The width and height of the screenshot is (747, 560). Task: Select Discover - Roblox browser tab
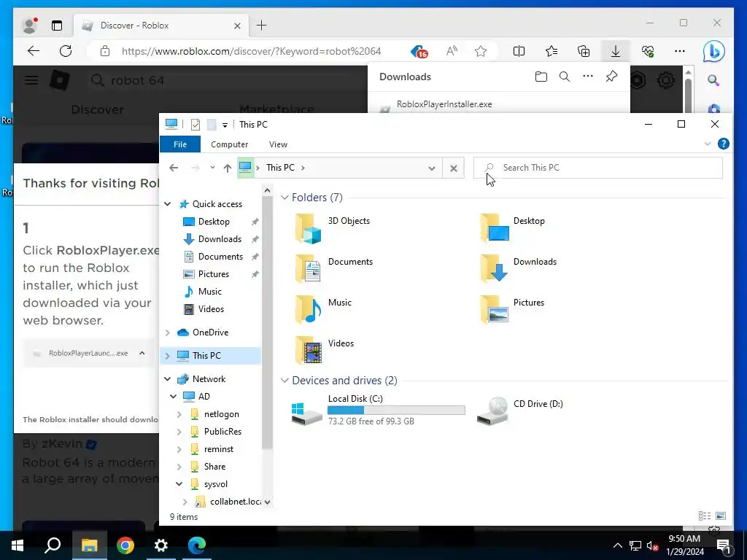point(160,26)
